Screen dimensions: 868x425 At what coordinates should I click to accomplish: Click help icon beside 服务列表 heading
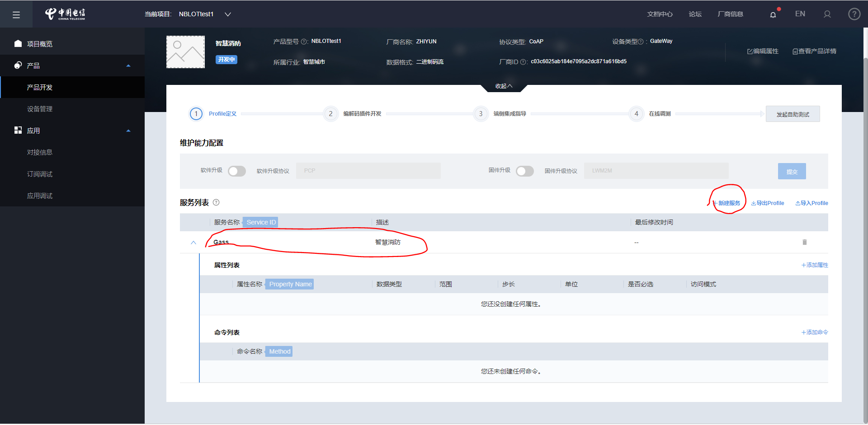click(216, 202)
